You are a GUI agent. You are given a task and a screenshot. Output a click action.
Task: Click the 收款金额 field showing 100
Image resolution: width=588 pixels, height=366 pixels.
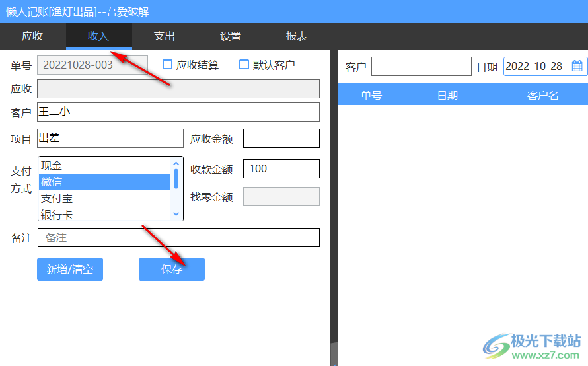(281, 168)
